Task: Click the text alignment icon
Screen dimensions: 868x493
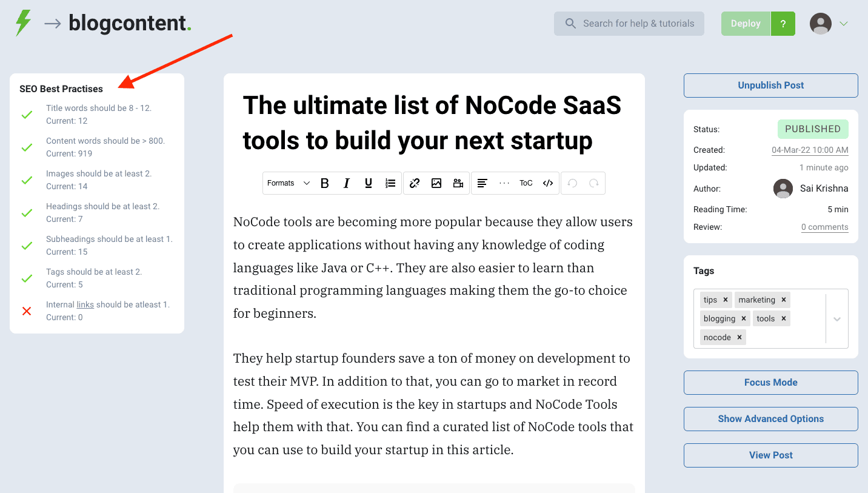Action: [x=482, y=183]
